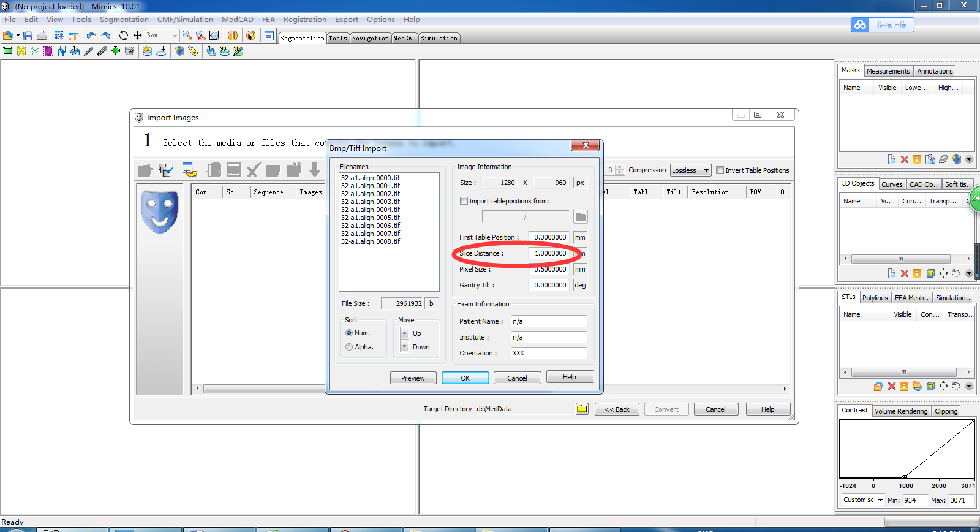Click OK in the Bmp/Tiff Import dialog
980x532 pixels.
coord(466,378)
